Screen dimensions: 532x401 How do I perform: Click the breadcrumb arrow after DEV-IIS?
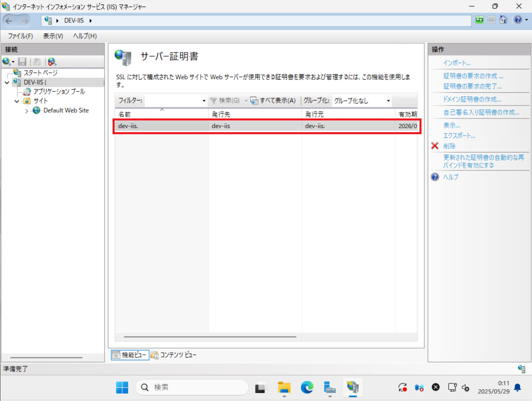[91, 20]
